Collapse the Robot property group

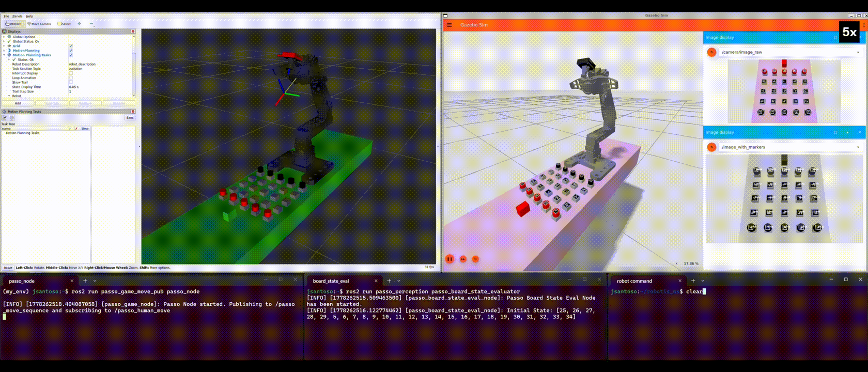9,96
